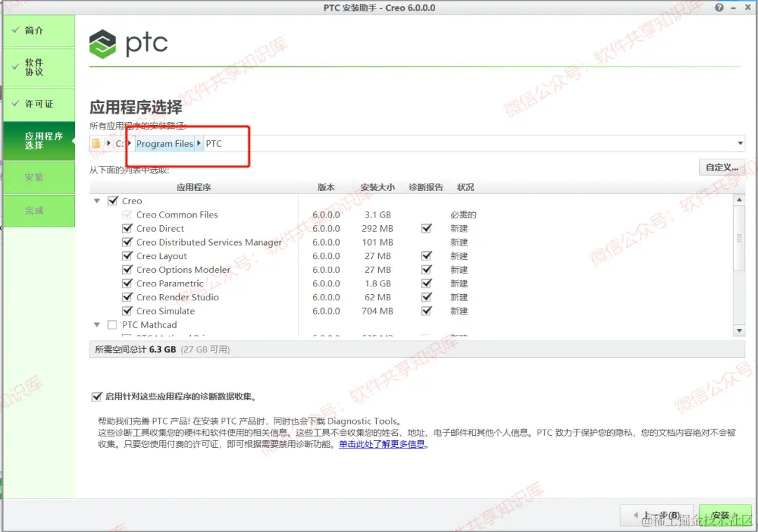Click scroll up arrow of application list
Image resolution: width=758 pixels, height=532 pixels.
point(738,199)
